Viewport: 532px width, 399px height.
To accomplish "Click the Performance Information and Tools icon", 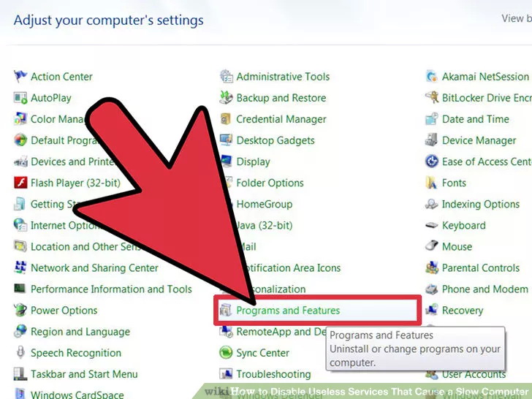I will coord(20,289).
